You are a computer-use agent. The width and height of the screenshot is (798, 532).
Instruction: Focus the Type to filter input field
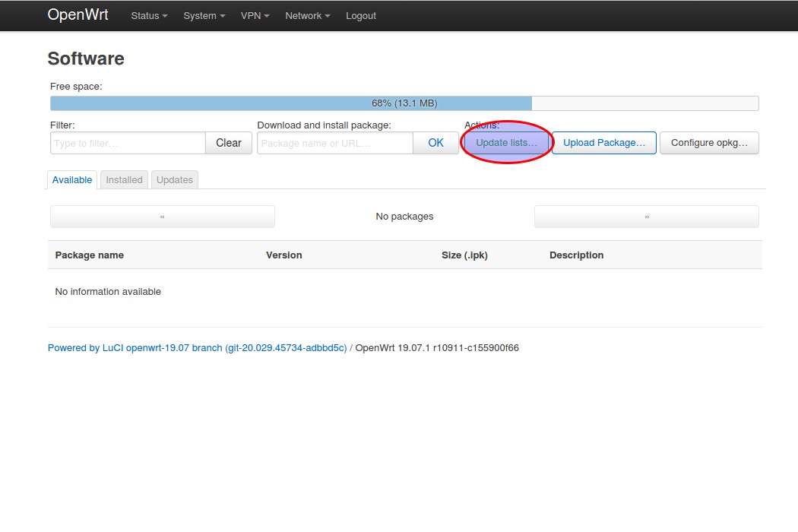pyautogui.click(x=128, y=143)
